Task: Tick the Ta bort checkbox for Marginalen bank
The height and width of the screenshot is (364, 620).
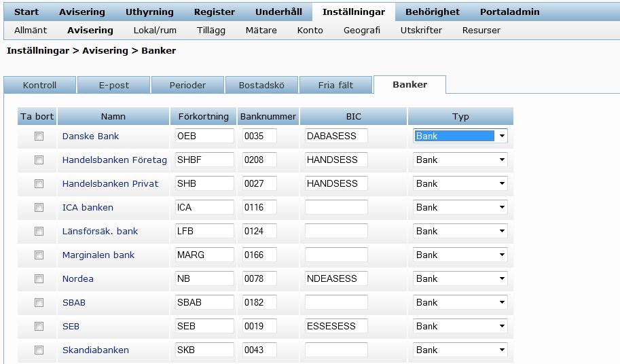Action: pyautogui.click(x=39, y=255)
